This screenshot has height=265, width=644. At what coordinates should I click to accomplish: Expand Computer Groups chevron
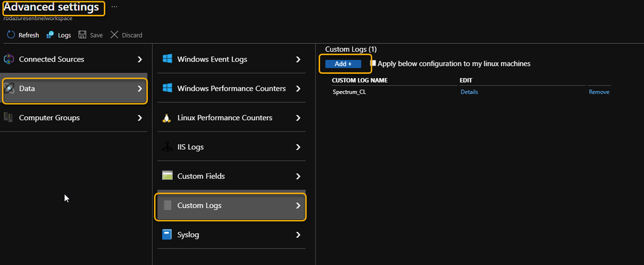139,118
